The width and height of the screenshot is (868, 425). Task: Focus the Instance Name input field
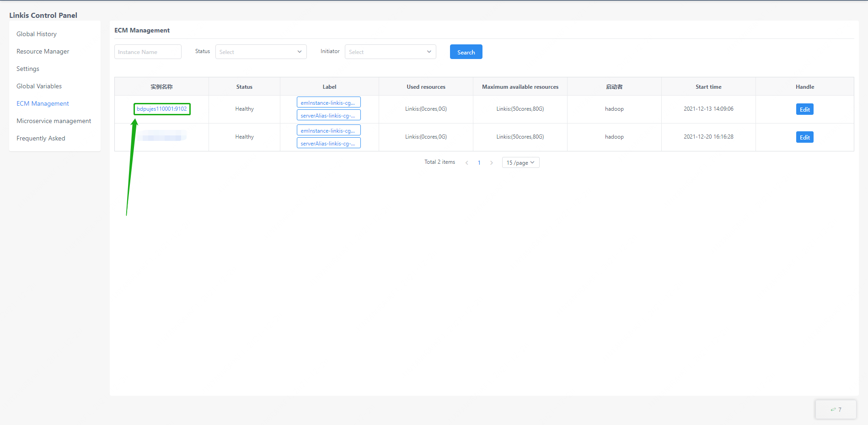tap(148, 52)
